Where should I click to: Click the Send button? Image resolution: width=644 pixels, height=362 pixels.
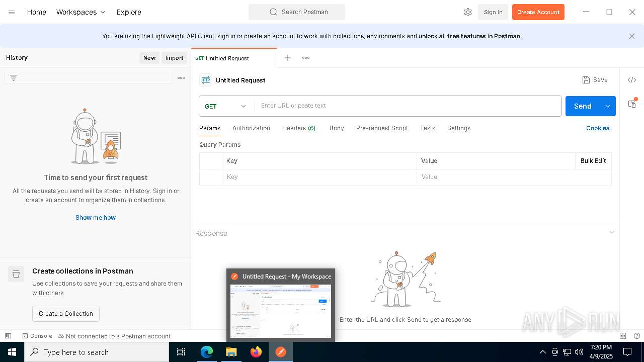583,106
